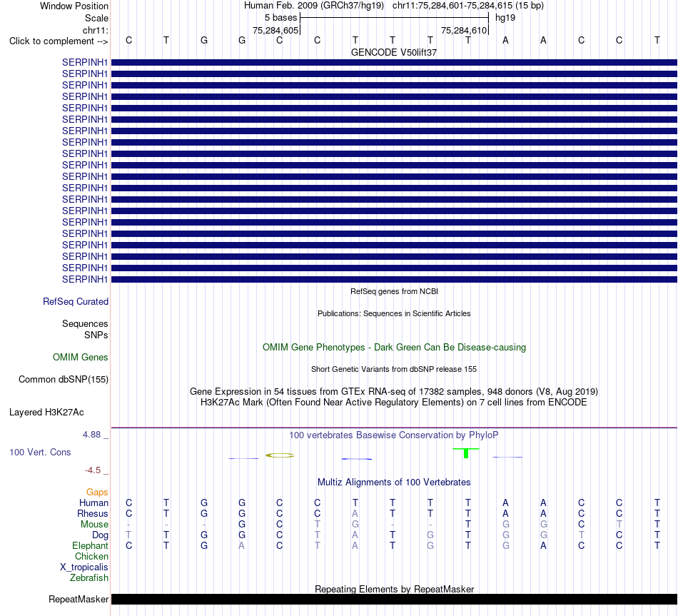This screenshot has width=678, height=616.
Task: Select the chr11:75,284,601-75,284,615 position text
Action: coord(452,6)
